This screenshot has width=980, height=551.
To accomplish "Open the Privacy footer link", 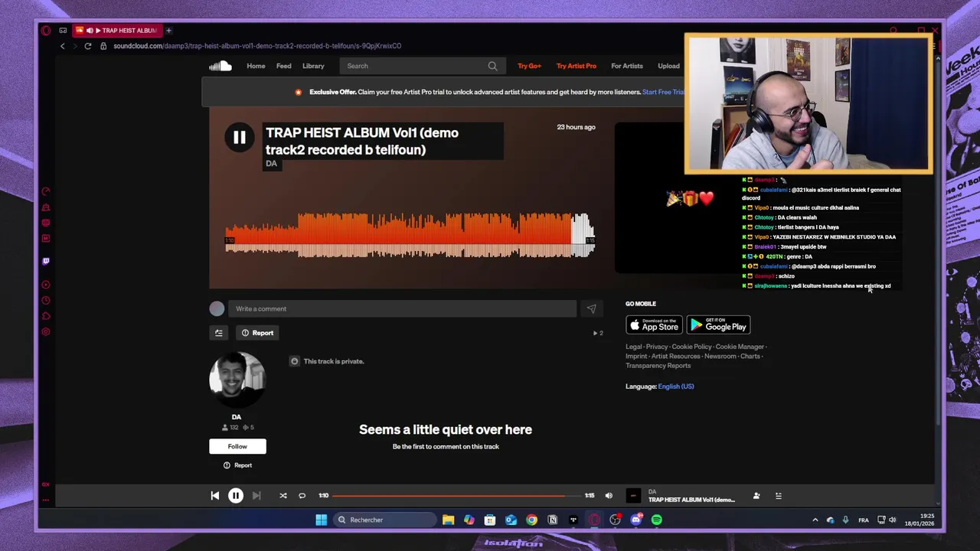I will coord(657,347).
